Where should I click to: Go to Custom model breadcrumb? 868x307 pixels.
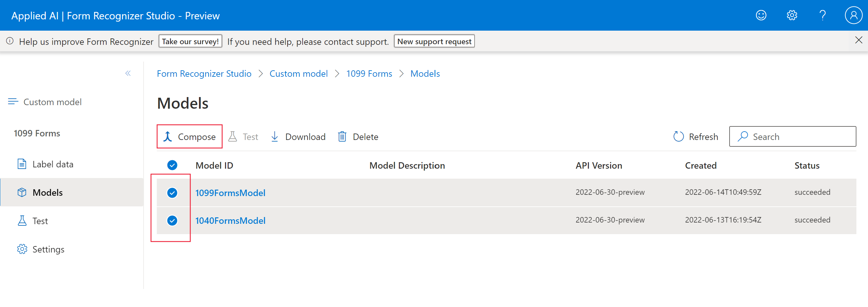pos(298,74)
